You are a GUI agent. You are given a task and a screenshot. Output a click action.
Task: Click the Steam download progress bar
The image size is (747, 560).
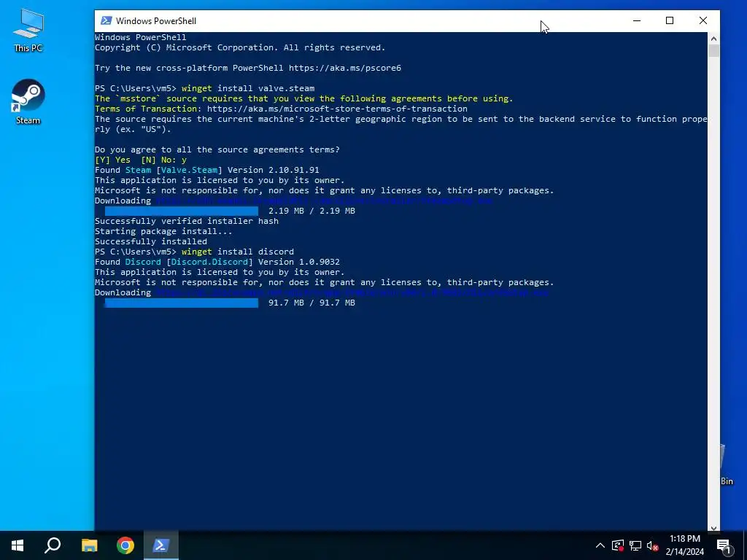pos(182,211)
